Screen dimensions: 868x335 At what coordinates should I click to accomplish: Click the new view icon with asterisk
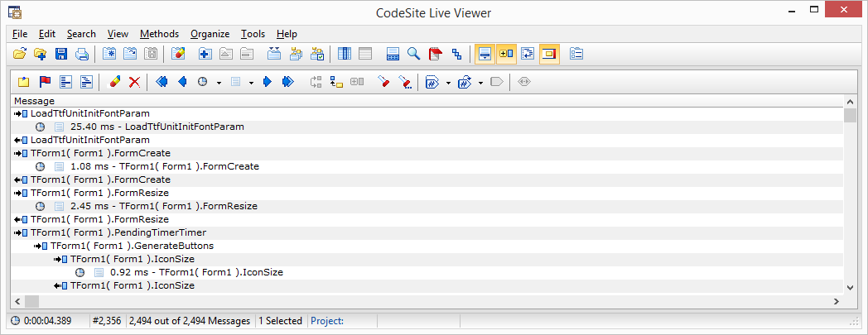point(109,54)
